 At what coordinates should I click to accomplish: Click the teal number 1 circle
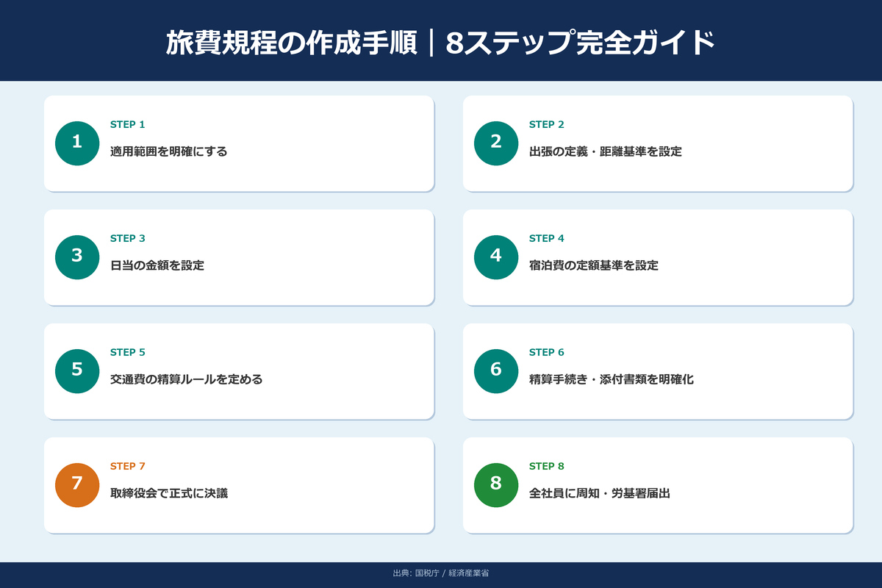coord(77,143)
